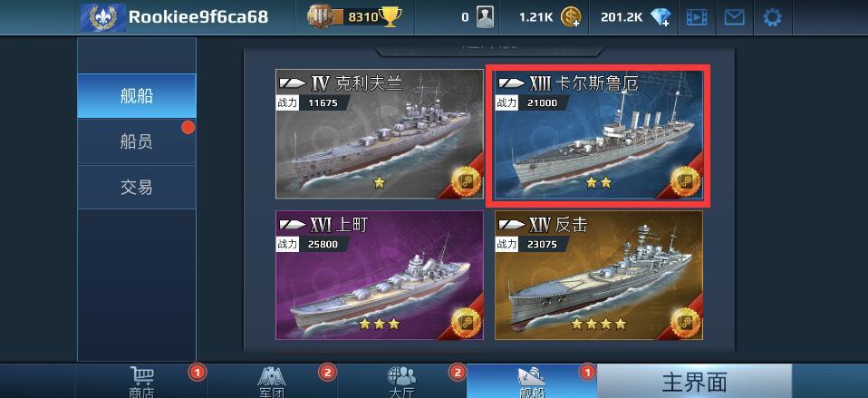The width and height of the screenshot is (868, 398).
Task: Switch to the 交易 sidebar tab
Action: click(137, 187)
